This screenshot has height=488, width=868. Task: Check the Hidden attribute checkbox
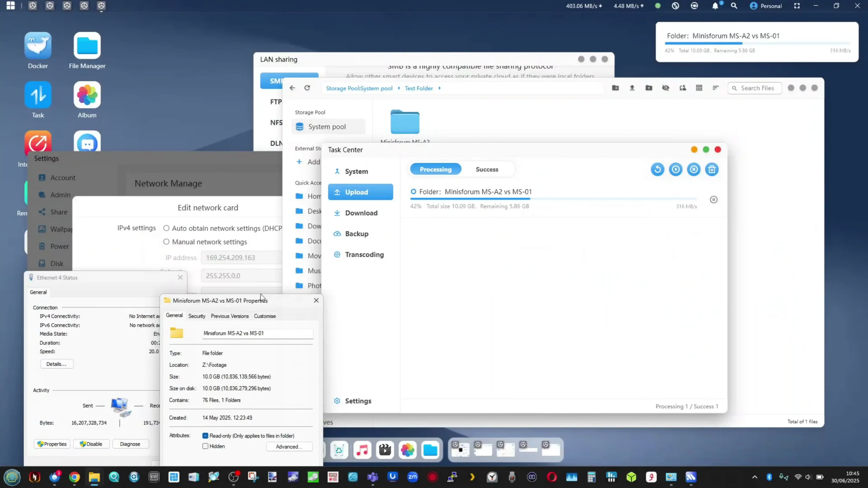pos(205,446)
